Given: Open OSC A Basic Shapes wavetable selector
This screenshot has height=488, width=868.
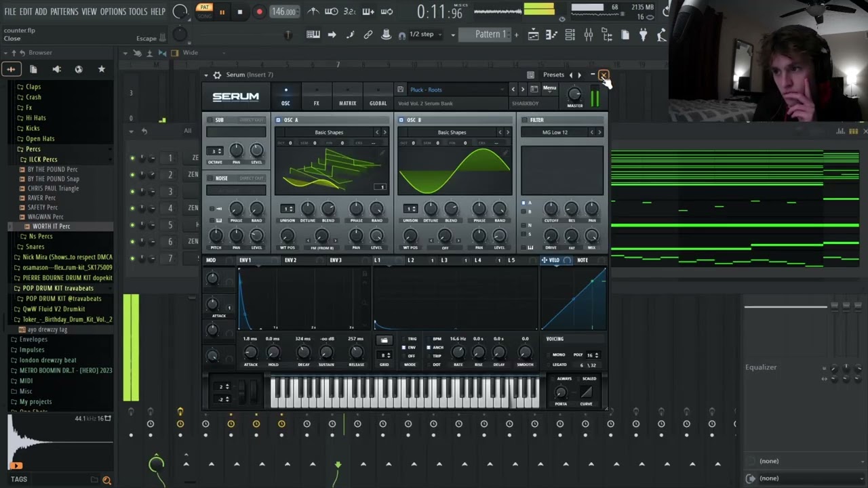Looking at the screenshot, I should pyautogui.click(x=329, y=132).
